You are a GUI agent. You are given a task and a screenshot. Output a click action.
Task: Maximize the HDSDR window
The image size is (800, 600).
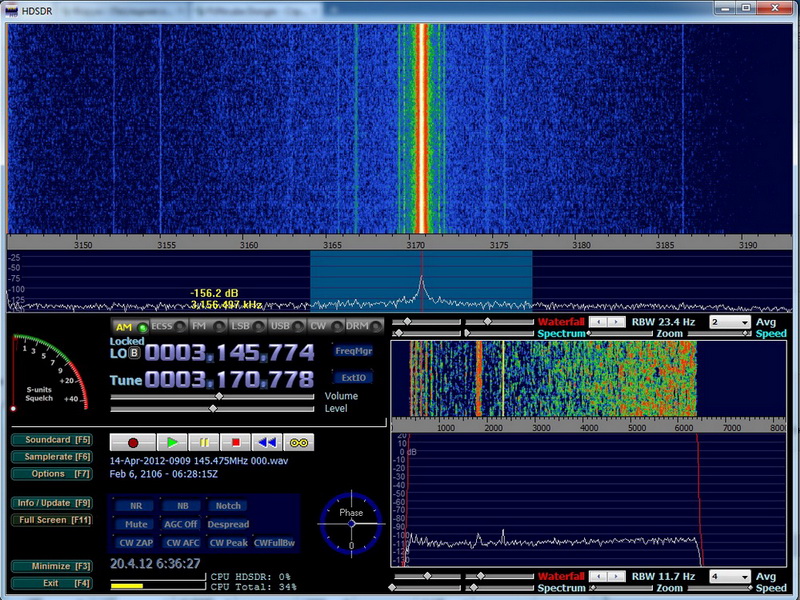click(746, 8)
